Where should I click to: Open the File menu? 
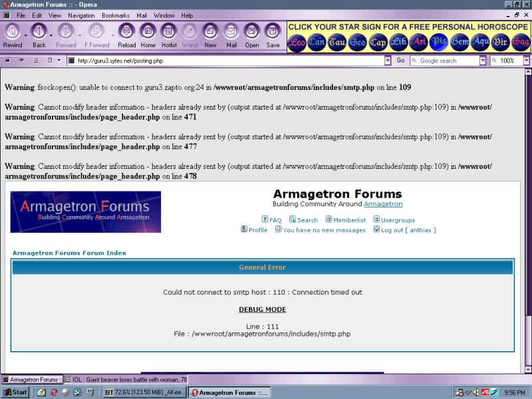point(21,15)
